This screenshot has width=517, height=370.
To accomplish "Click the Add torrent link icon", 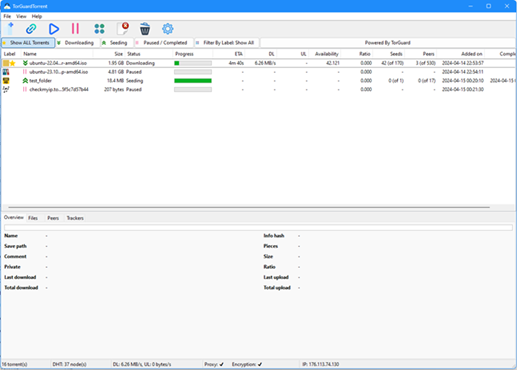I will [x=31, y=29].
